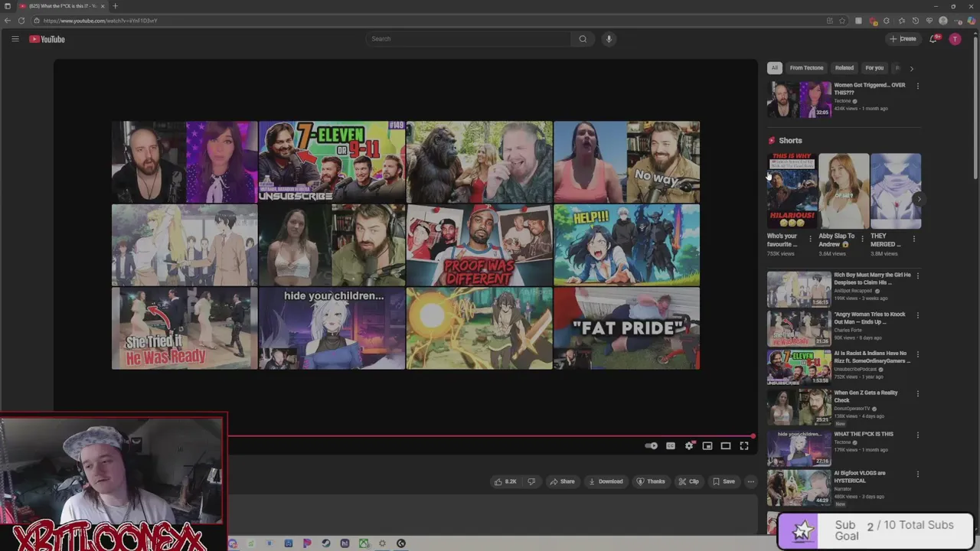Open a new browser tab
Image resolution: width=980 pixels, height=551 pixels.
(116, 6)
